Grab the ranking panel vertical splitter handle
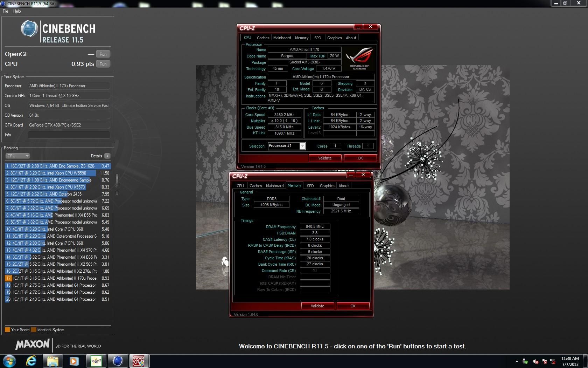The image size is (588, 368). point(117,184)
